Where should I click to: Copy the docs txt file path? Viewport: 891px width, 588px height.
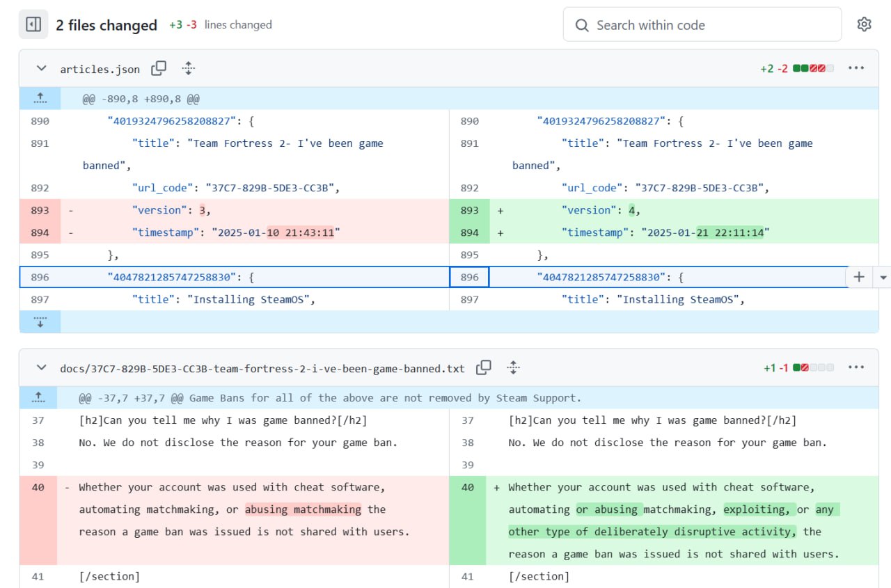484,367
